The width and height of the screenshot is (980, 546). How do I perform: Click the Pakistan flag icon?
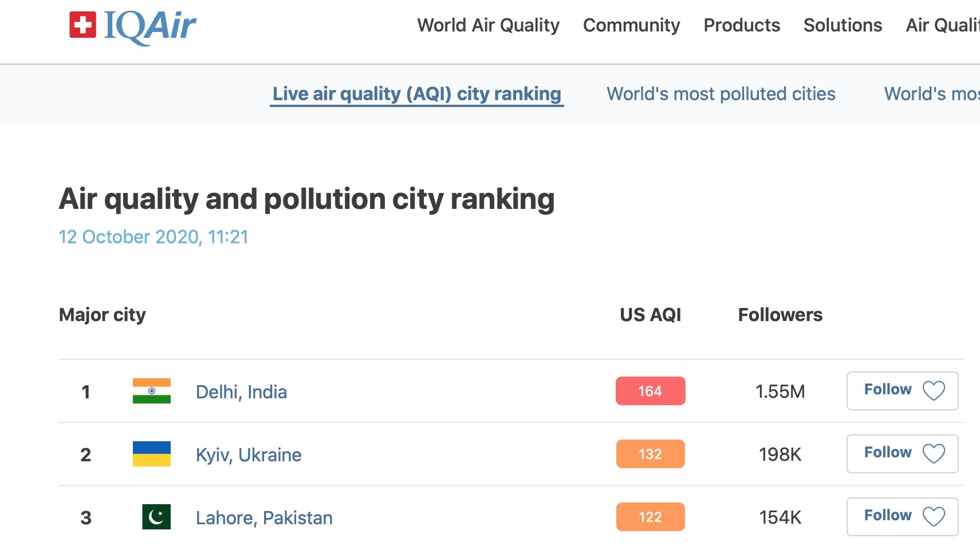click(156, 517)
